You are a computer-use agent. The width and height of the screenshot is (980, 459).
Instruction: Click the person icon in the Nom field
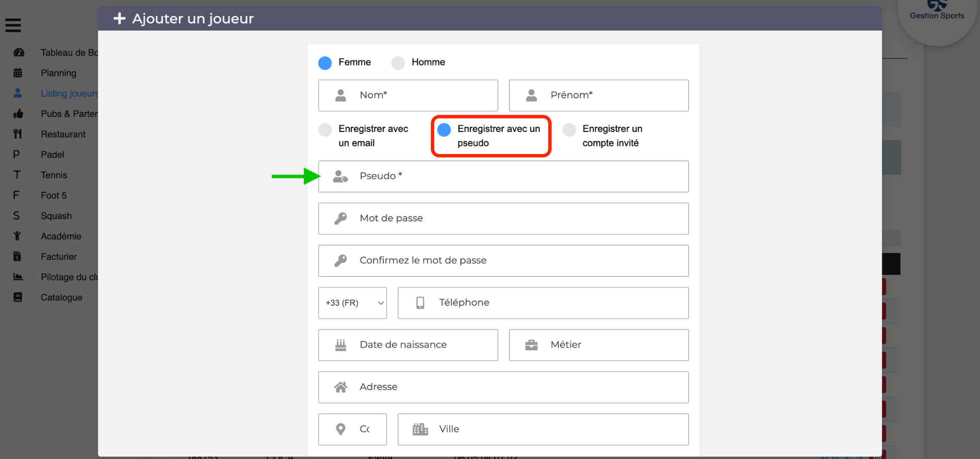pos(341,95)
